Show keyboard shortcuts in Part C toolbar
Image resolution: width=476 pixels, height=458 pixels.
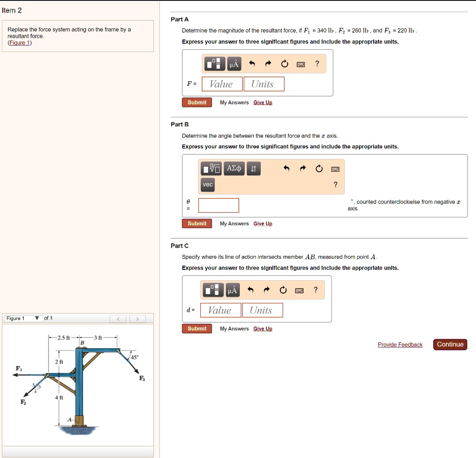pyautogui.click(x=299, y=290)
